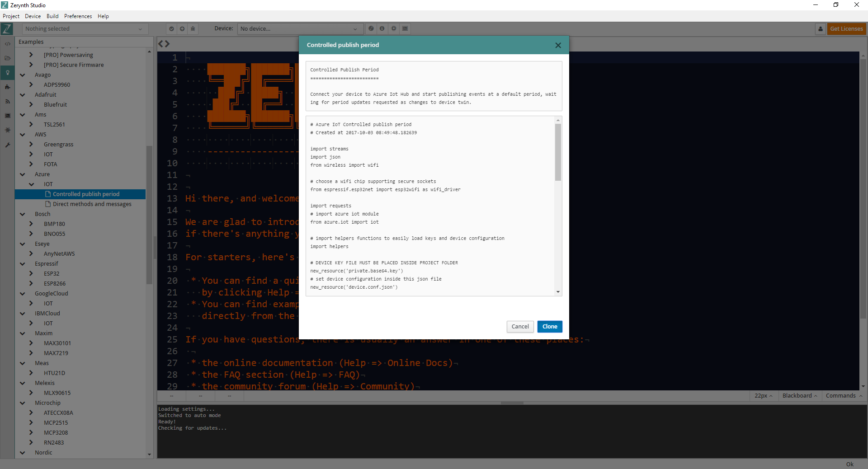This screenshot has width=868, height=469.
Task: Open the RSS news feed sidebar icon
Action: tap(7, 101)
